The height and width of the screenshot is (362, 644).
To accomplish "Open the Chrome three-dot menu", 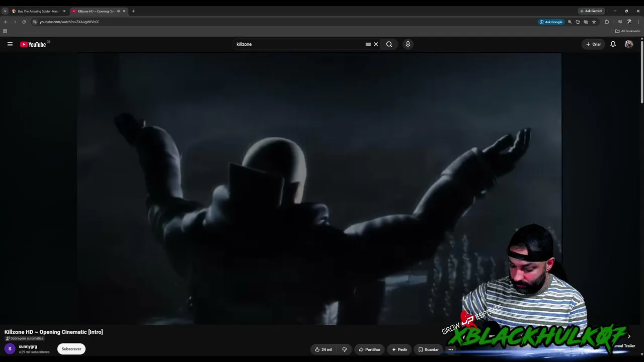I will (638, 22).
